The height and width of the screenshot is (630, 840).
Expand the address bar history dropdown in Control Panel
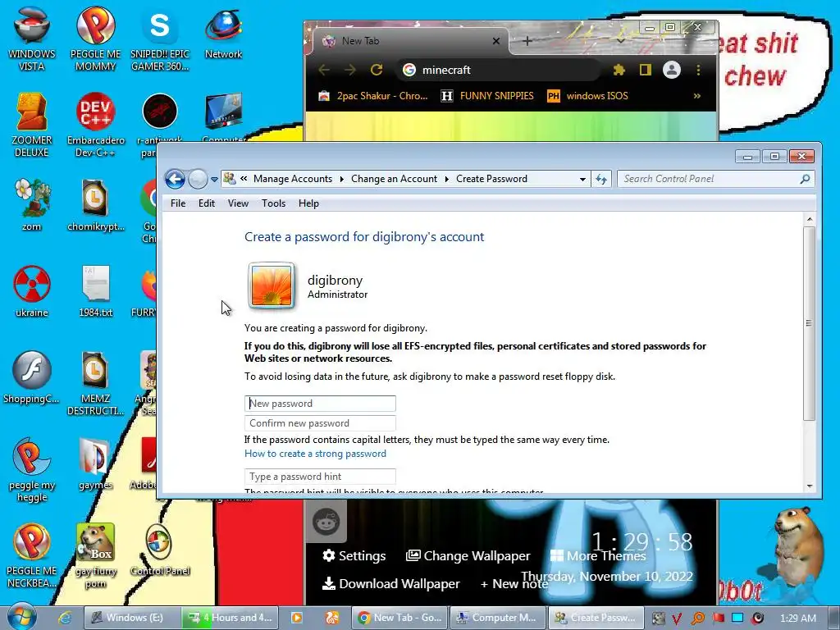582,180
